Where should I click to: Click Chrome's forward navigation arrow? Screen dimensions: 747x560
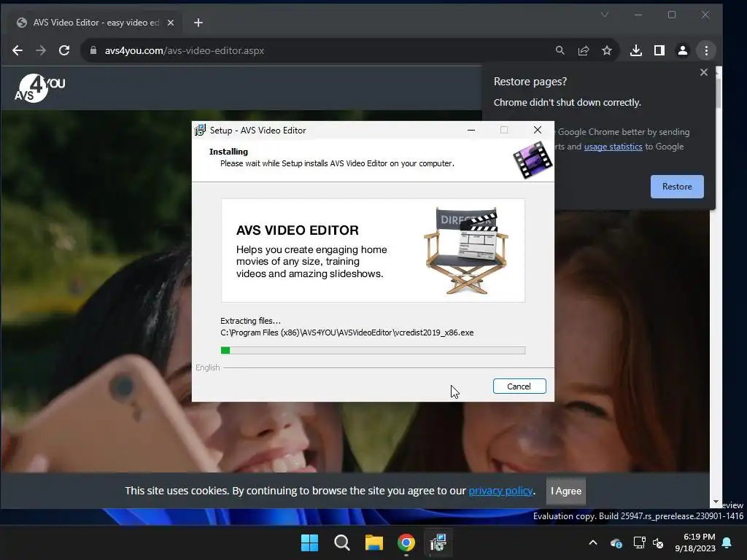coord(41,50)
